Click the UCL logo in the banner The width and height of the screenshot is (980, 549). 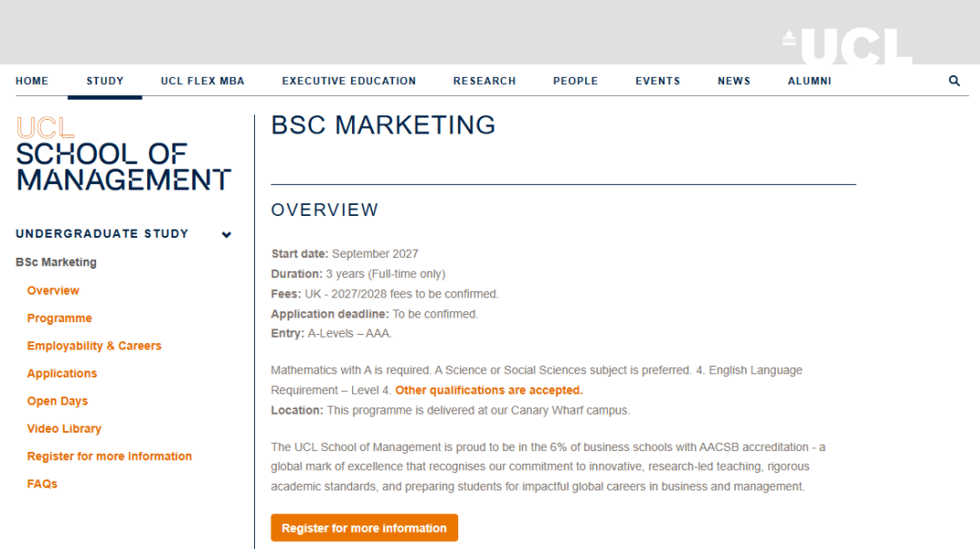point(847,45)
